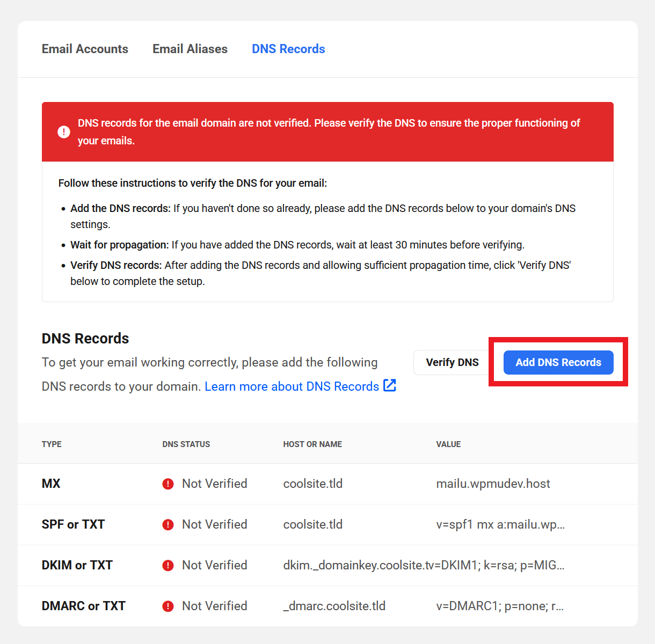Viewport: 655px width, 644px height.
Task: Click the Add DNS Records button
Action: pyautogui.click(x=558, y=363)
